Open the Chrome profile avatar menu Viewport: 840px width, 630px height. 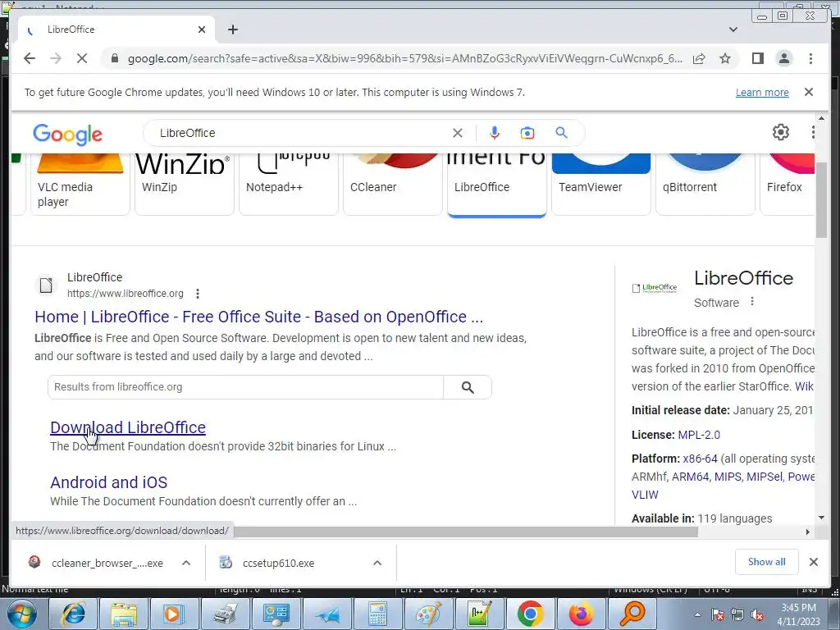(783, 58)
